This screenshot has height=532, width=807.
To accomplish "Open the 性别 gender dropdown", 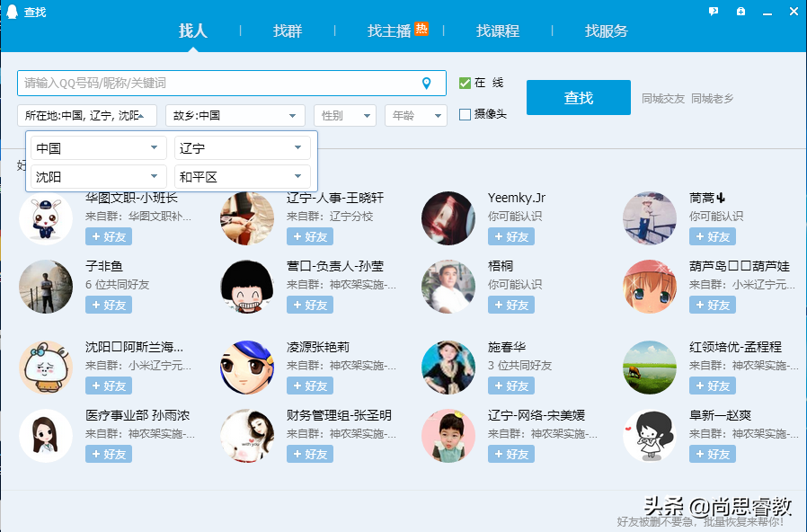I will click(x=345, y=115).
